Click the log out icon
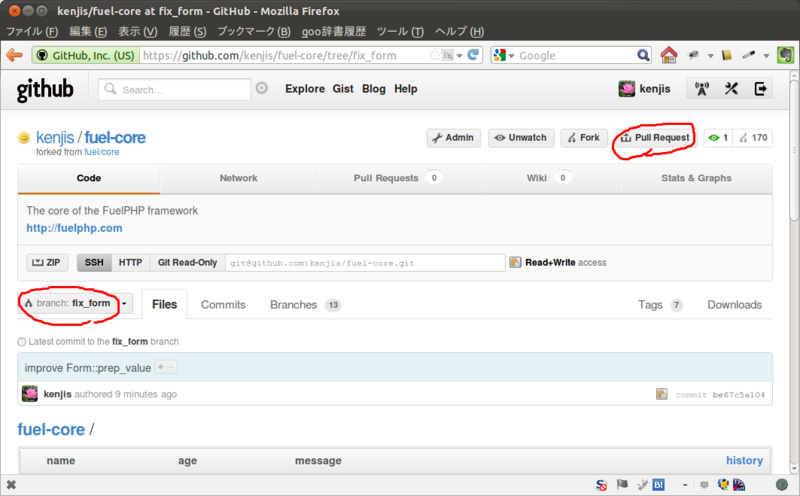 pyautogui.click(x=760, y=89)
